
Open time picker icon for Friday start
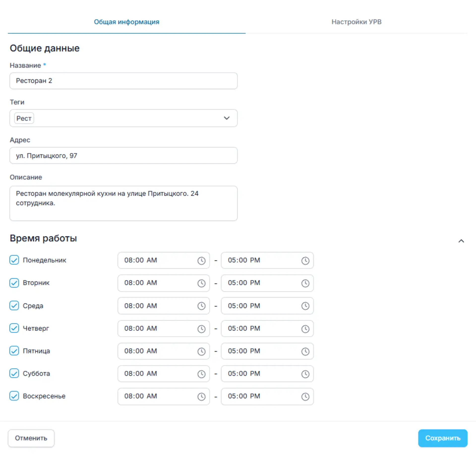[201, 351]
